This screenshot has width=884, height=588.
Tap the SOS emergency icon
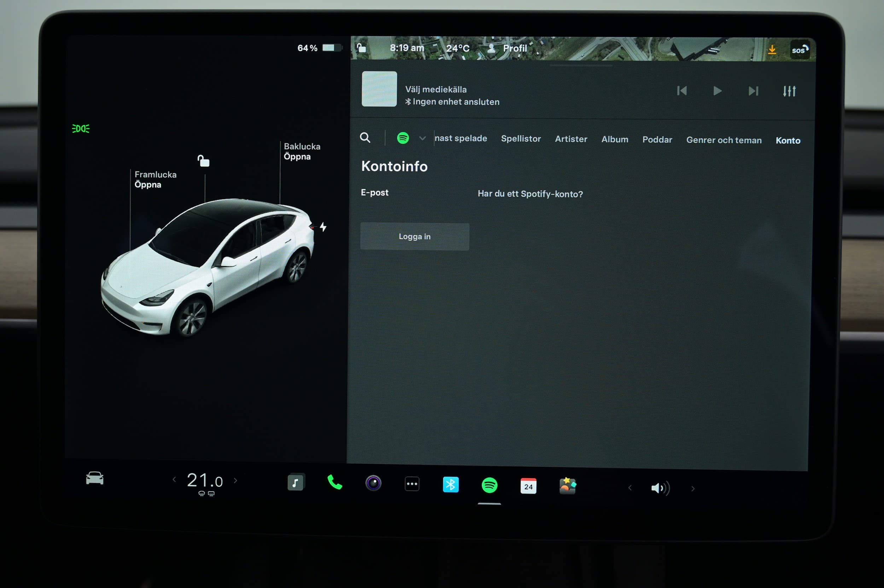tap(799, 50)
